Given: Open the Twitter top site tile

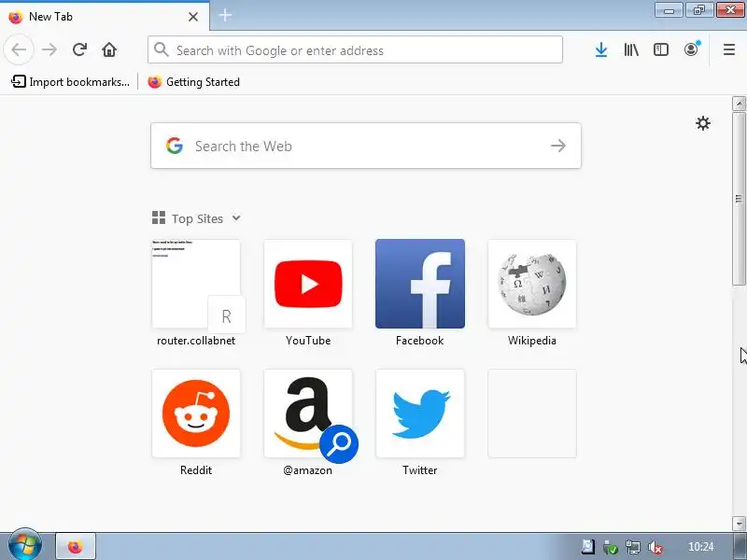Looking at the screenshot, I should (x=419, y=413).
